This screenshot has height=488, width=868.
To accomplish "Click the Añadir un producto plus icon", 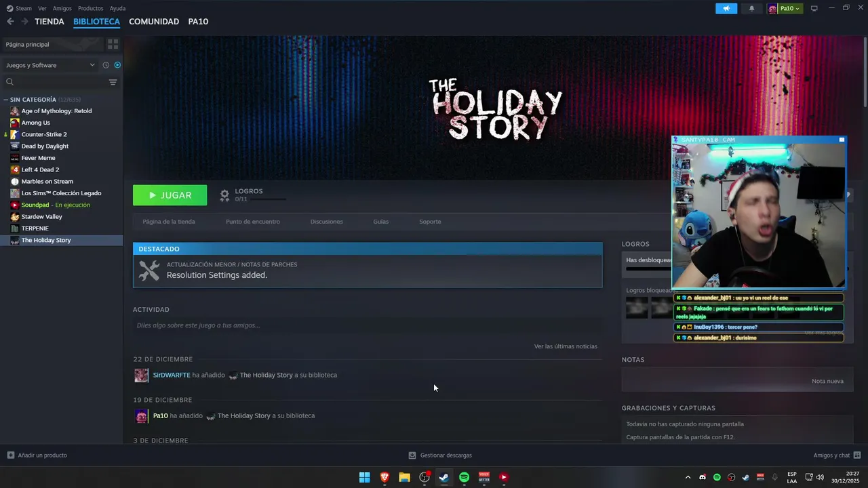I will [x=10, y=455].
